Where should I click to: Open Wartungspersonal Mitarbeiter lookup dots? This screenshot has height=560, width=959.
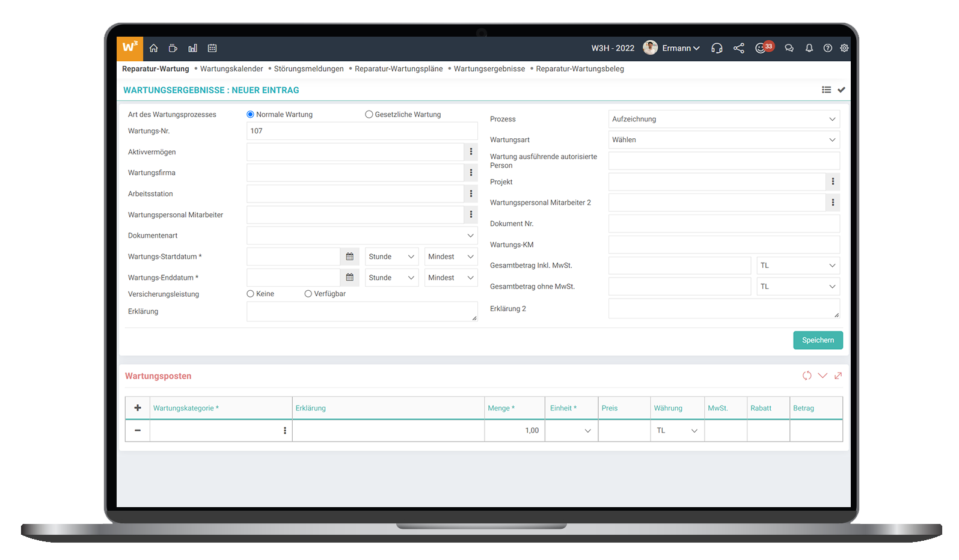point(471,215)
